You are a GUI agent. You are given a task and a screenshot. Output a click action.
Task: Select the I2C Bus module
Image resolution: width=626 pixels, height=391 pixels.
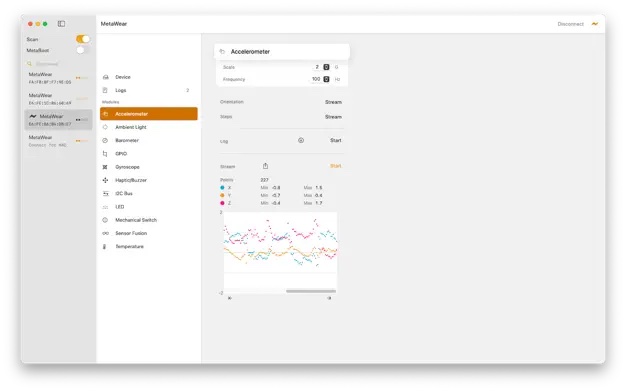click(x=149, y=193)
